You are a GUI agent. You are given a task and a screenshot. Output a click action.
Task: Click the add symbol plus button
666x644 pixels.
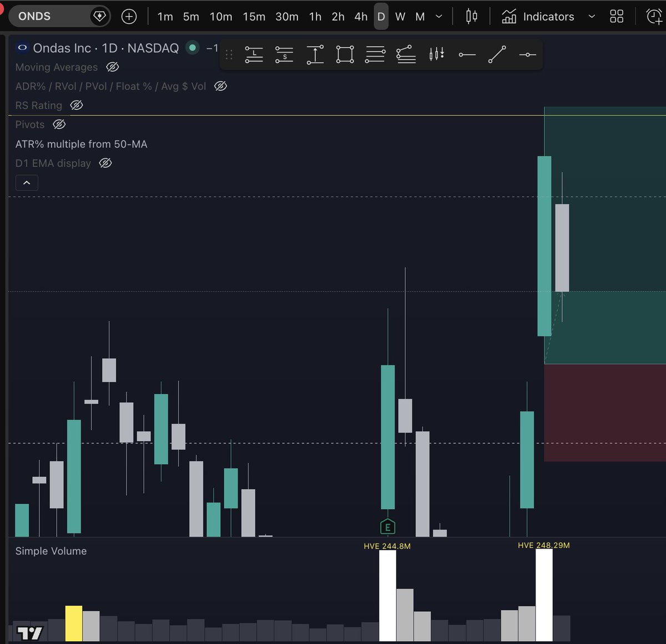click(x=129, y=17)
